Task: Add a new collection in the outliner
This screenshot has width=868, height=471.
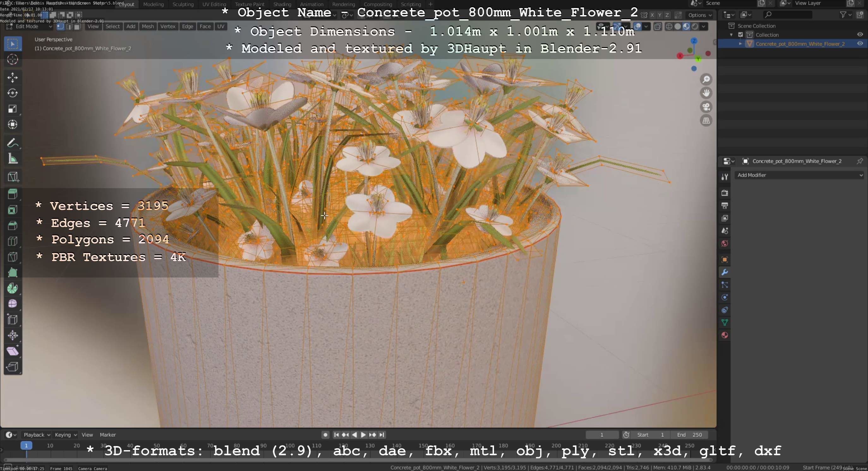Action: point(860,15)
